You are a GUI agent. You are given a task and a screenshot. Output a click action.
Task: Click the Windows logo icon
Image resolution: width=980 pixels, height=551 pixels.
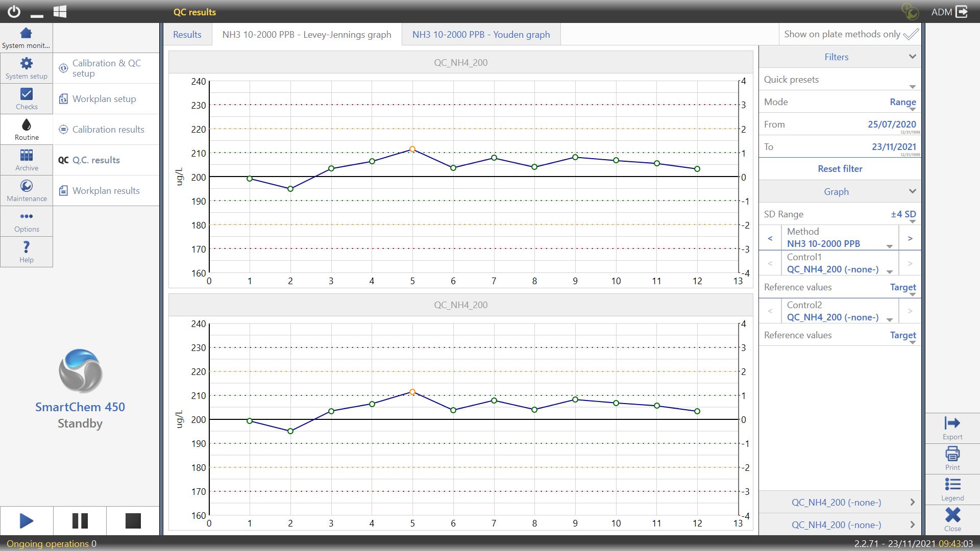(x=60, y=12)
